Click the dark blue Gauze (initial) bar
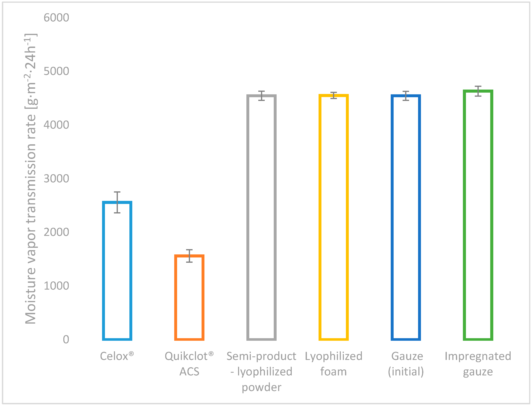Viewport: 532px width, 406px height. [x=406, y=218]
